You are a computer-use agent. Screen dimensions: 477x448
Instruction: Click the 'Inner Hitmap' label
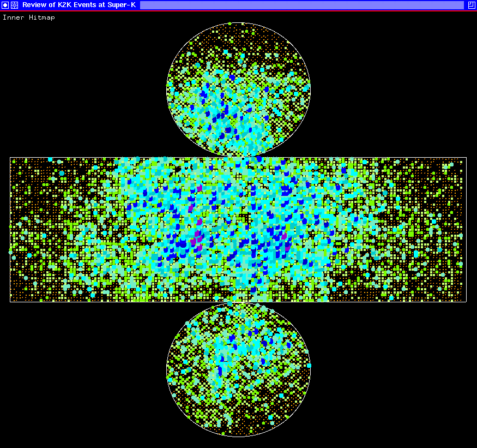(29, 17)
